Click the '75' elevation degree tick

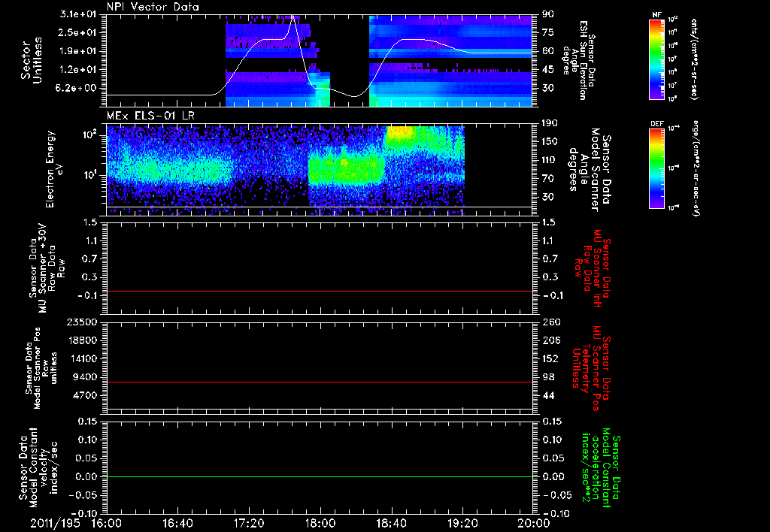pos(548,32)
